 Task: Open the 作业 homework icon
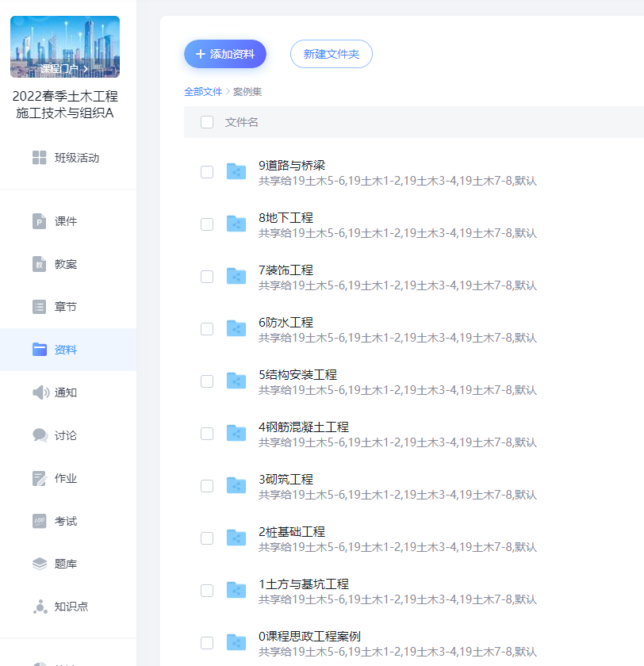click(x=40, y=478)
